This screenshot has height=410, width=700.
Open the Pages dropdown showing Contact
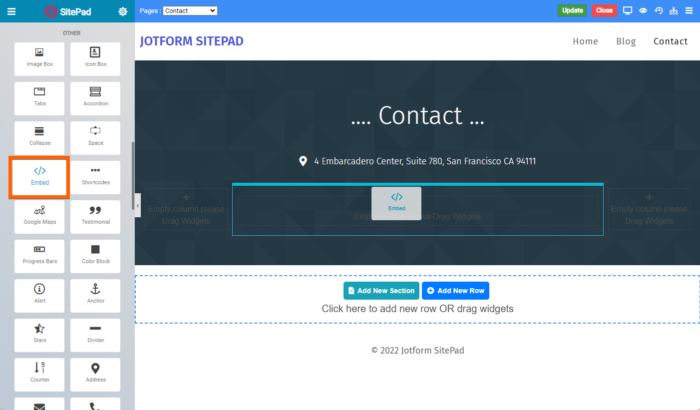(190, 11)
